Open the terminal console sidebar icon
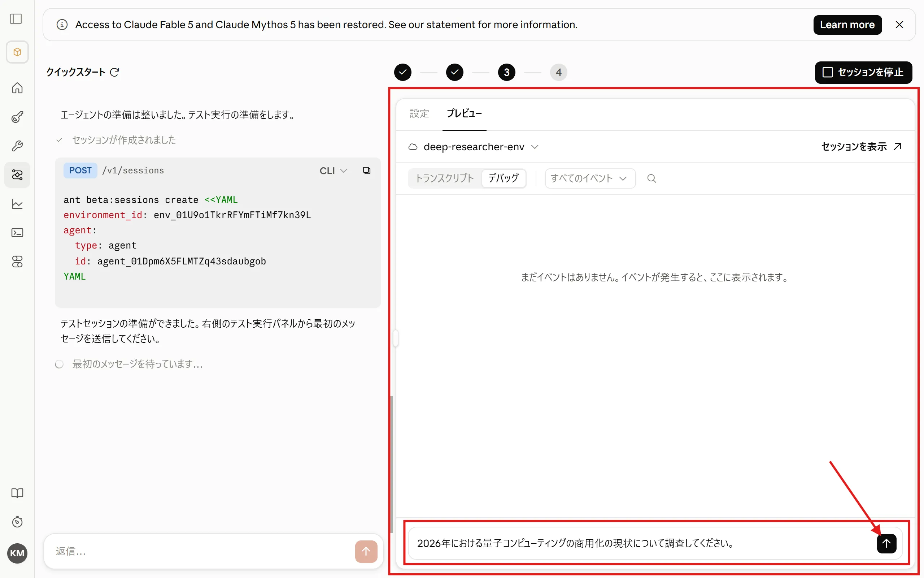This screenshot has width=924, height=578. (x=17, y=233)
